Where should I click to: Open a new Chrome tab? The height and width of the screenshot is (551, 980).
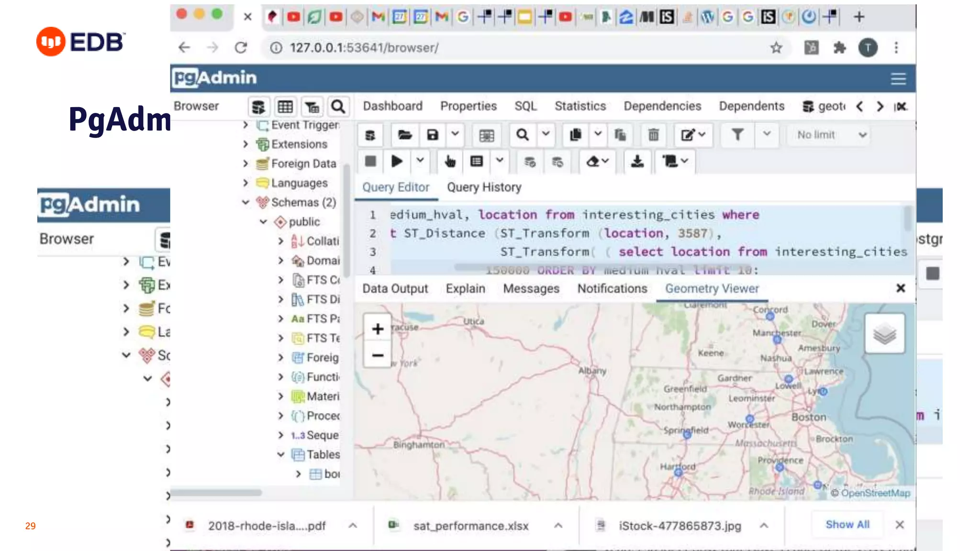pos(859,17)
